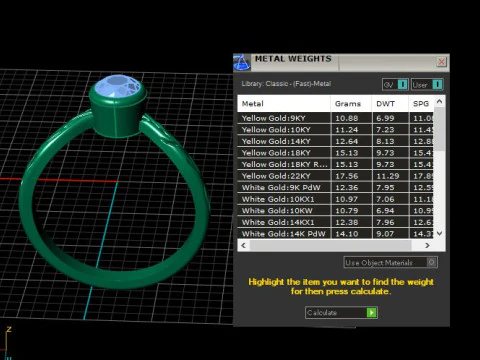Viewport: 480px width, 360px height.
Task: Sort by the Grams column header
Action: (351, 104)
